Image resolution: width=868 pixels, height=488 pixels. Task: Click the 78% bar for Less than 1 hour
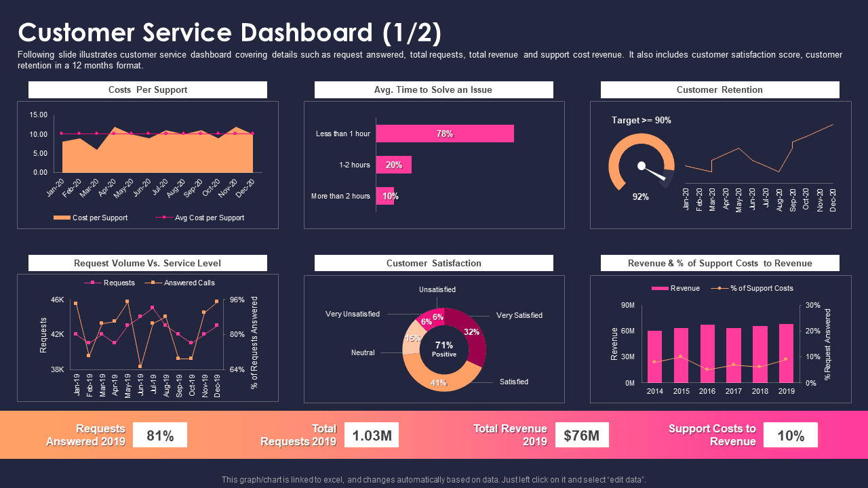coord(445,134)
